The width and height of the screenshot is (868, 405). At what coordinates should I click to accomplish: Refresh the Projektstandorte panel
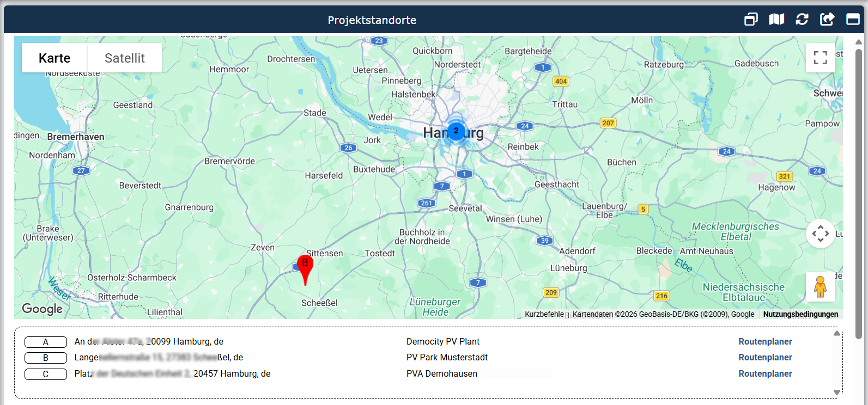pyautogui.click(x=802, y=20)
